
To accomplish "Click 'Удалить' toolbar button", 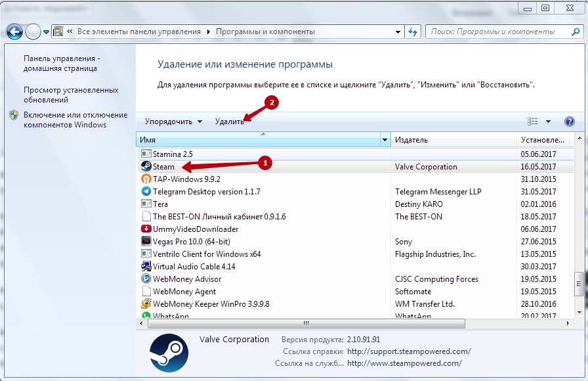I will click(x=229, y=122).
